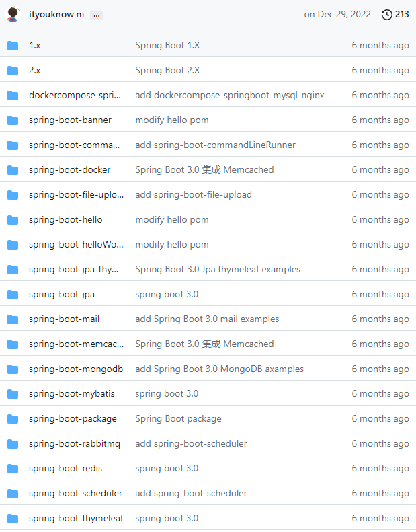Open the spring-boot-hello folder
Screen dimensions: 416x532
(x=65, y=219)
